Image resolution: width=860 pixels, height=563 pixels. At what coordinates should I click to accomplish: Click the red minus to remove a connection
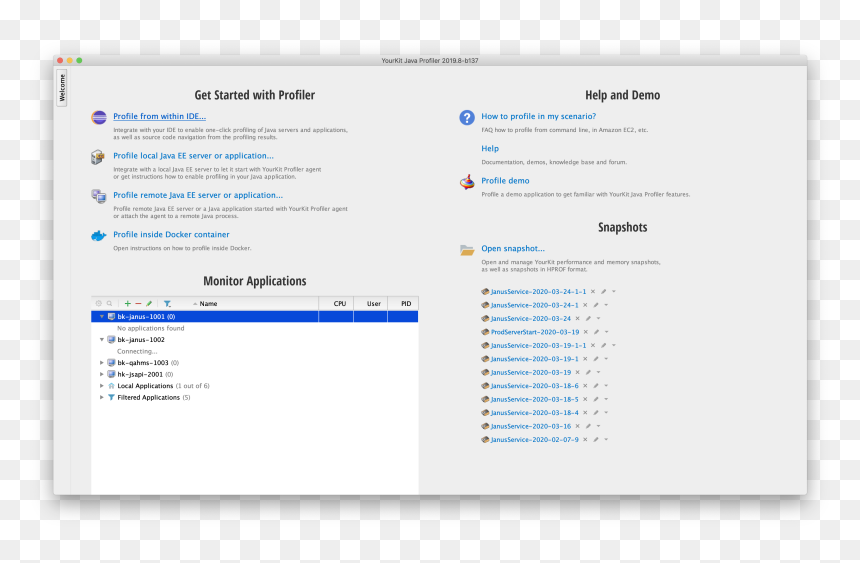click(x=138, y=303)
